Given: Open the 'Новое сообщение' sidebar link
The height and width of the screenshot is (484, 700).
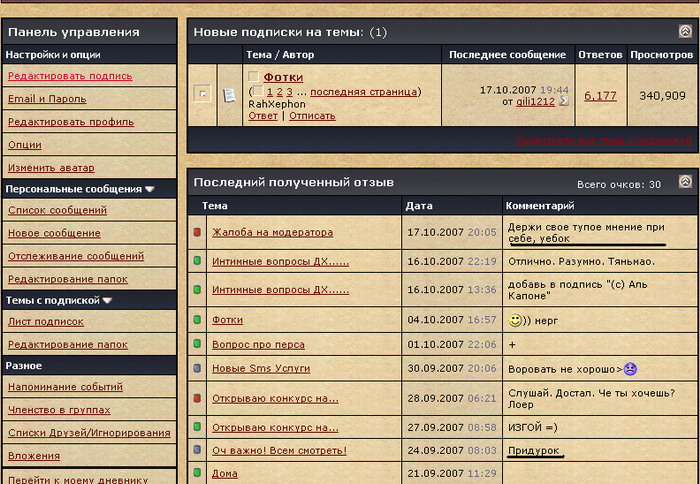Looking at the screenshot, I should click(54, 233).
